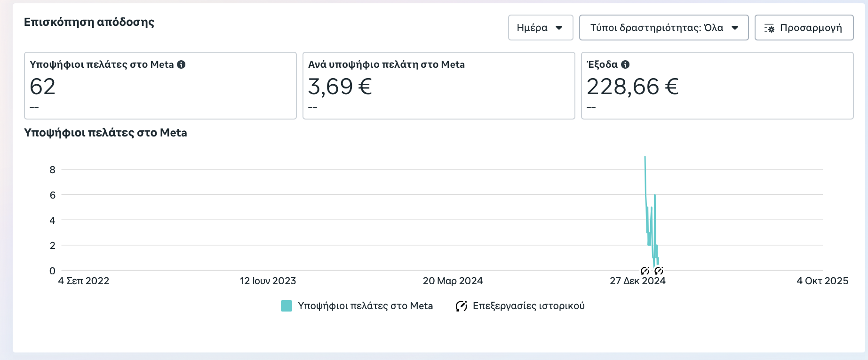Screen dimensions: 868x360
Task: Click info icon beside Υποψήφιοι πελάτες card title
Action: click(181, 64)
